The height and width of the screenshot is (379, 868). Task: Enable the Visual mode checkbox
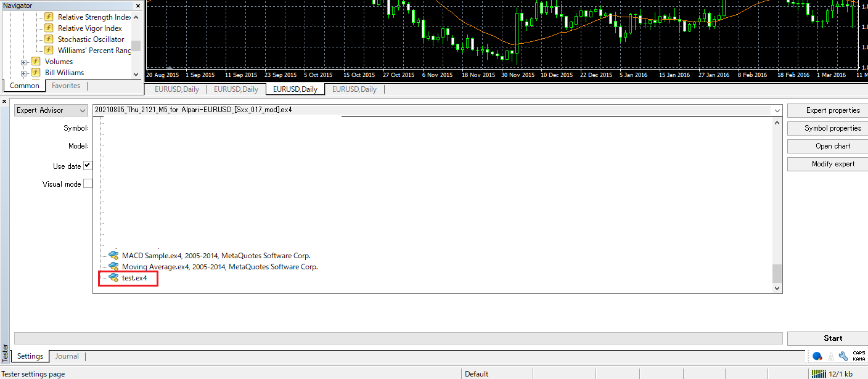(88, 184)
